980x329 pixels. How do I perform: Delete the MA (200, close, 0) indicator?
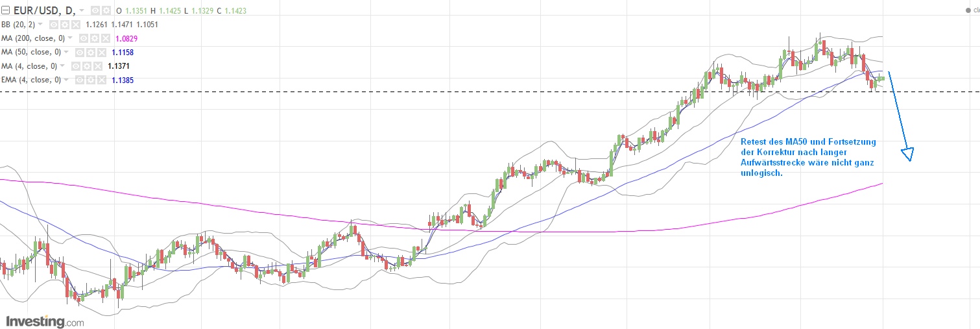click(104, 38)
